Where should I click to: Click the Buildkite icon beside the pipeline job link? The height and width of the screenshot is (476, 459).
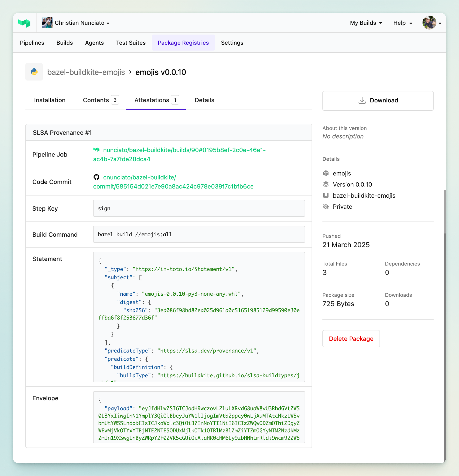click(x=96, y=150)
